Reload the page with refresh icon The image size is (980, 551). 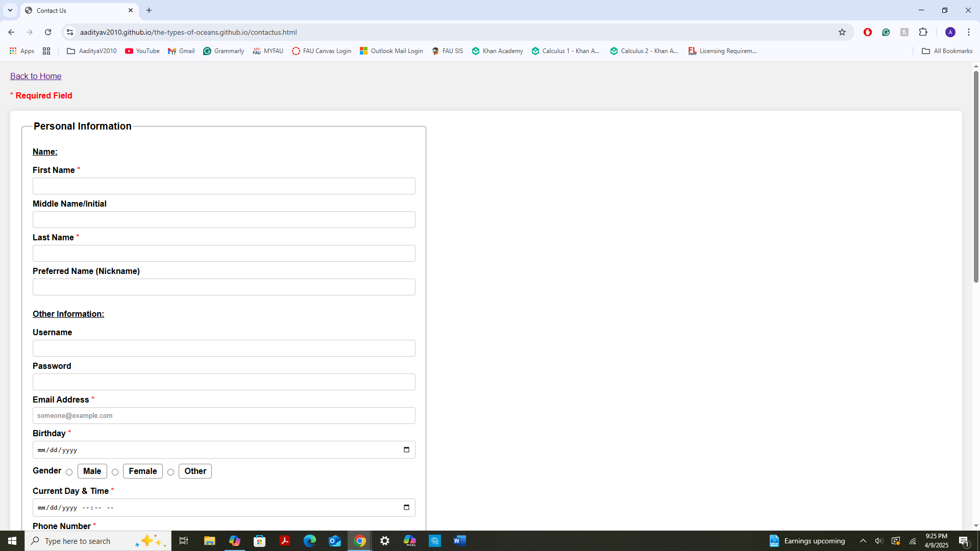pyautogui.click(x=48, y=32)
